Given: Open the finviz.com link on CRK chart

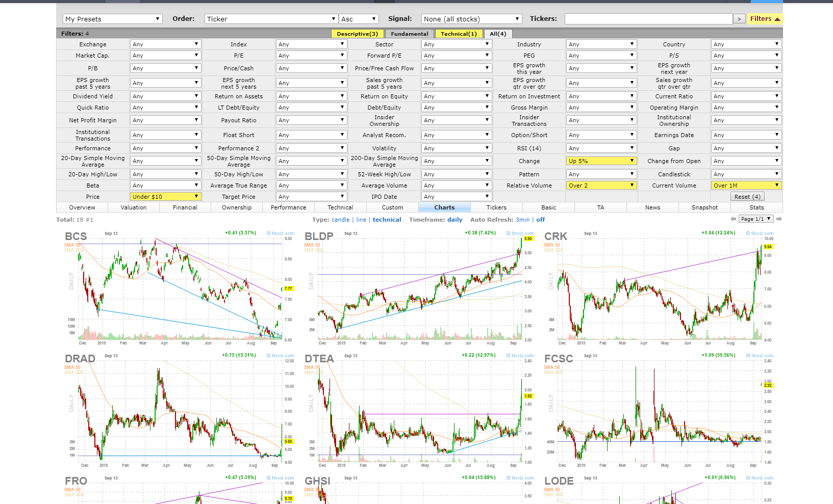Looking at the screenshot, I should 760,233.
